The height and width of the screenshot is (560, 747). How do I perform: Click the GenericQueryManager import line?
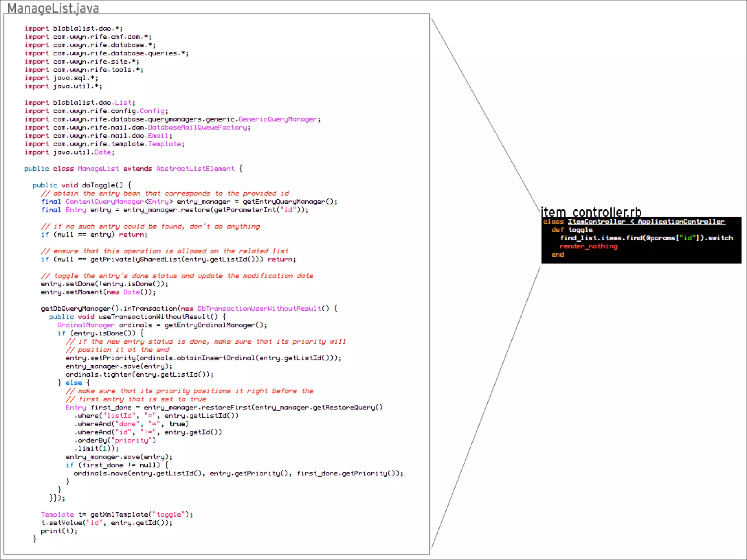point(173,119)
